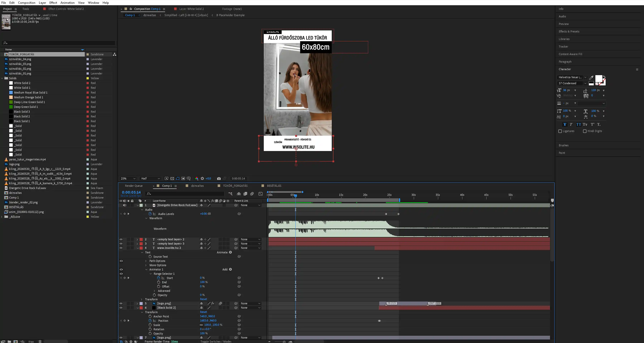644x343 pixels.
Task: Hide layer 5 logo.png
Action: coord(121,304)
